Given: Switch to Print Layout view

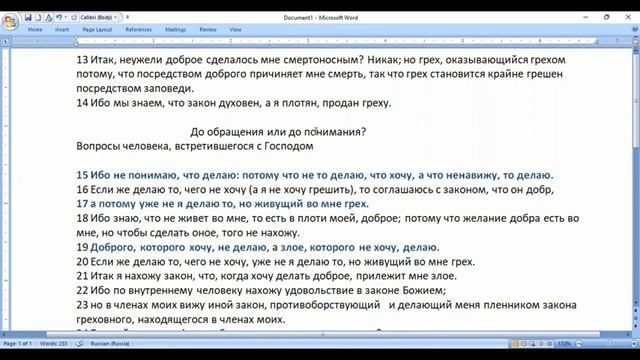Looking at the screenshot, I should [x=515, y=344].
